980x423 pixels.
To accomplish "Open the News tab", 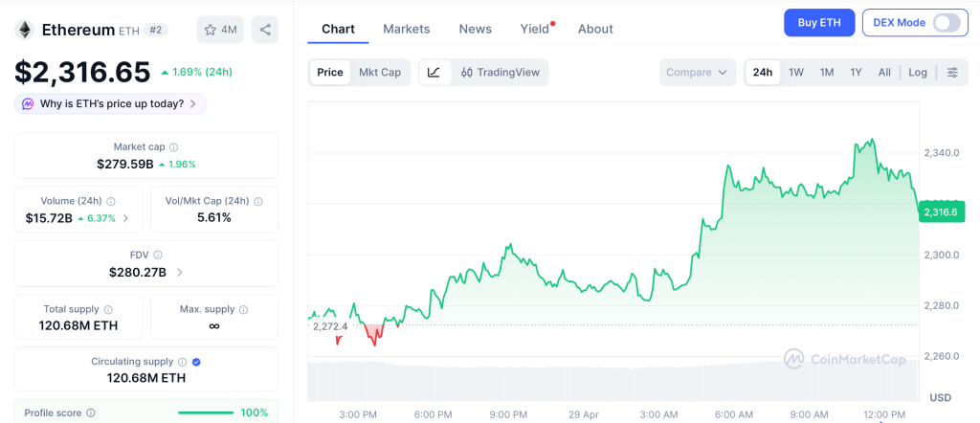I will coord(475,29).
